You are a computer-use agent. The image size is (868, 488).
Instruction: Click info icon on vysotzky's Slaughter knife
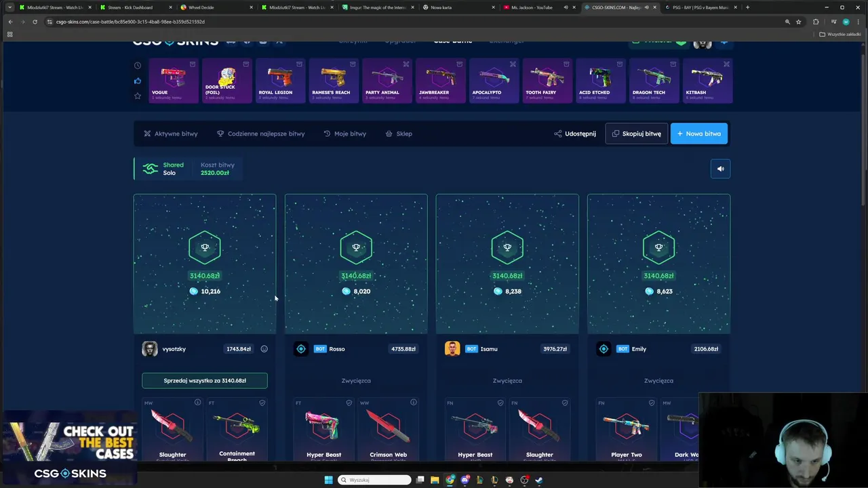tap(198, 403)
